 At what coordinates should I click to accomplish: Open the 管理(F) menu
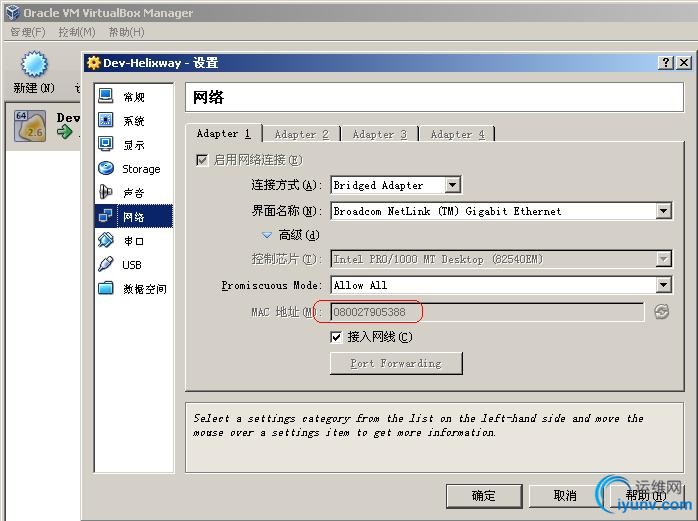(x=28, y=32)
